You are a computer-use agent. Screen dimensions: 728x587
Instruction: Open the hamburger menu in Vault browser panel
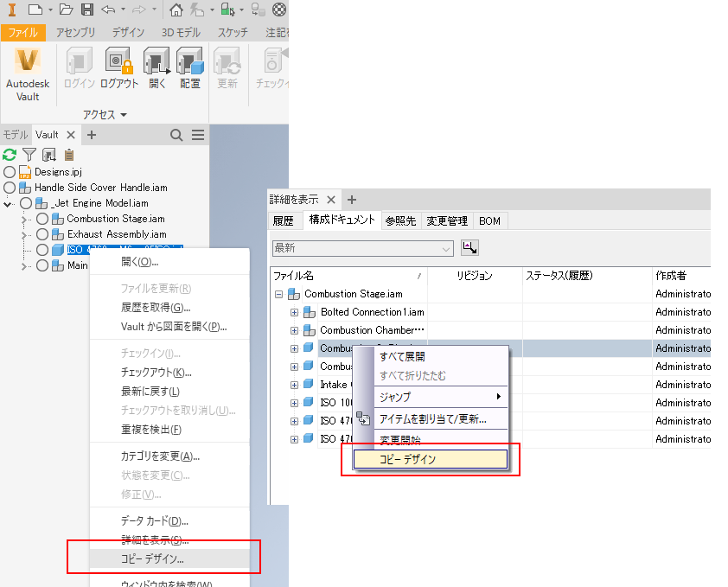point(198,135)
